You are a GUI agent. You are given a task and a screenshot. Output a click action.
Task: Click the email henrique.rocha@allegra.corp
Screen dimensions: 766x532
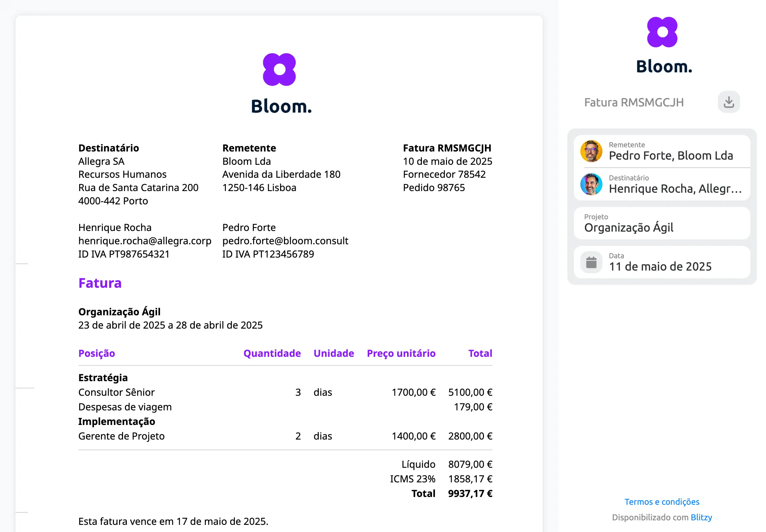144,241
